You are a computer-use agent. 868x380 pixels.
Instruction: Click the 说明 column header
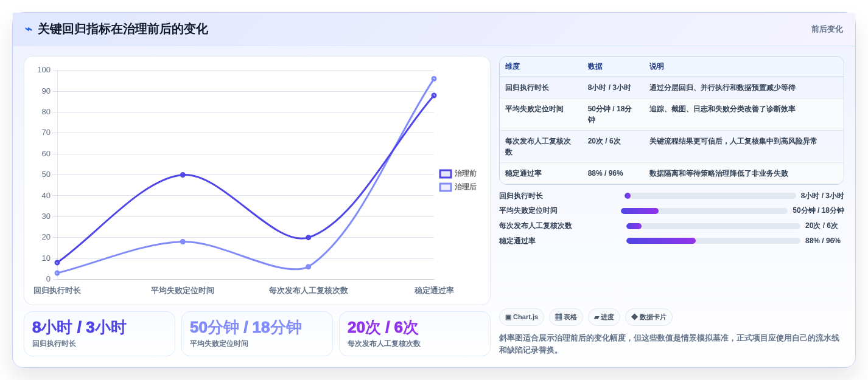(657, 67)
